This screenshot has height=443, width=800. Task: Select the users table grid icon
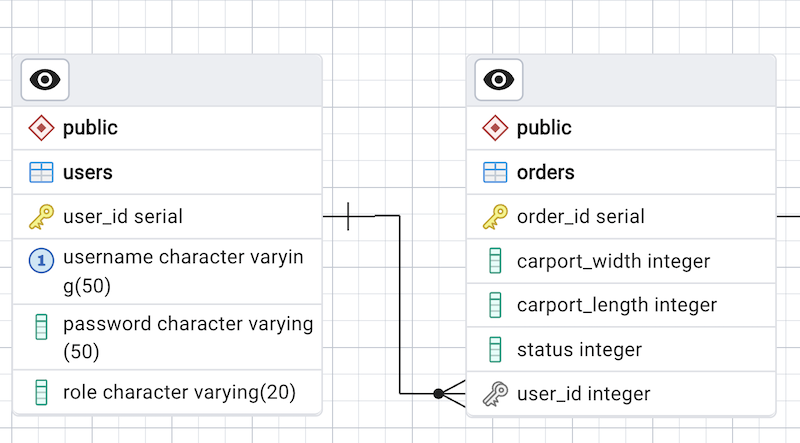click(x=41, y=172)
